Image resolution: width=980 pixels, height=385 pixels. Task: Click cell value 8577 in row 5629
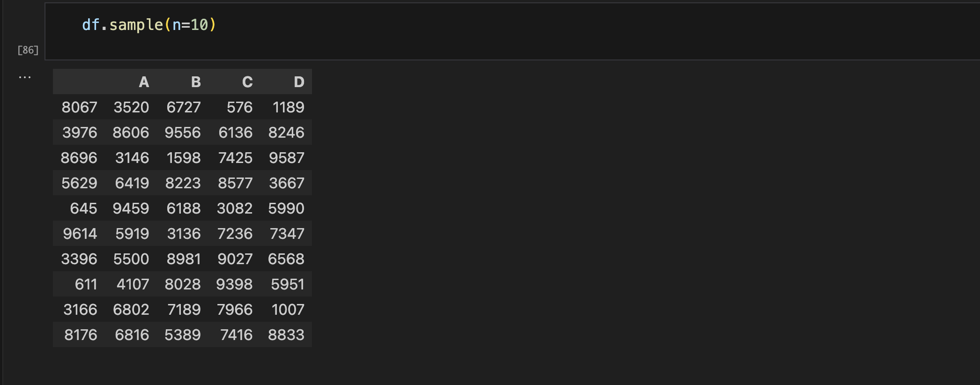coord(235,183)
